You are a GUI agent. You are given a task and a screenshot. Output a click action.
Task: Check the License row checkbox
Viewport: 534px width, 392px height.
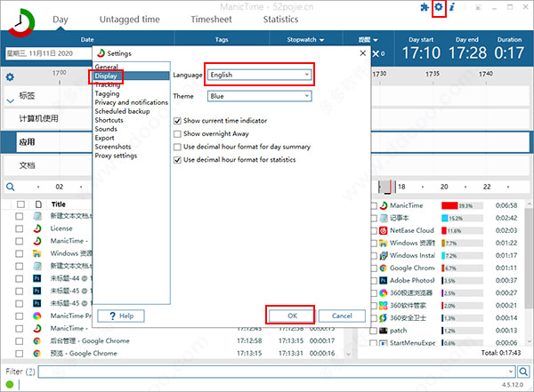[20, 228]
